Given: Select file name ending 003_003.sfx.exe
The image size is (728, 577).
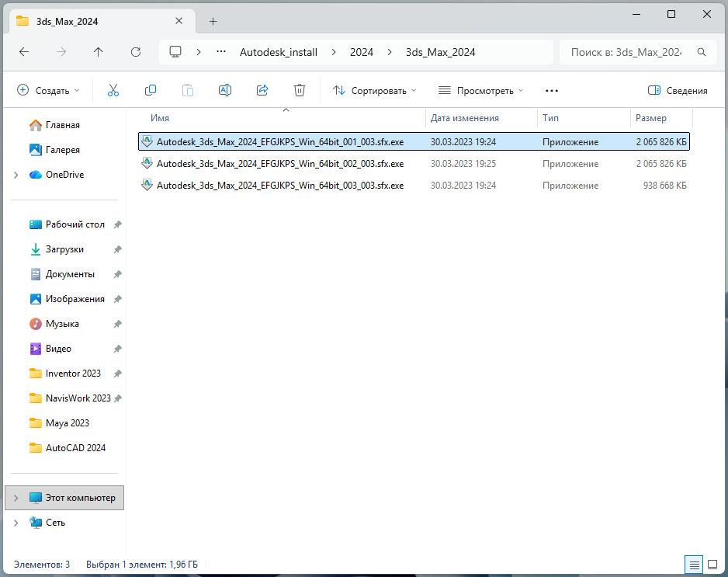Looking at the screenshot, I should (x=280, y=186).
